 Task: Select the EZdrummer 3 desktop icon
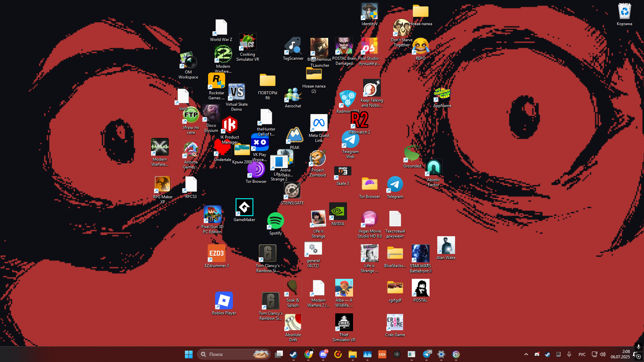coord(216,254)
